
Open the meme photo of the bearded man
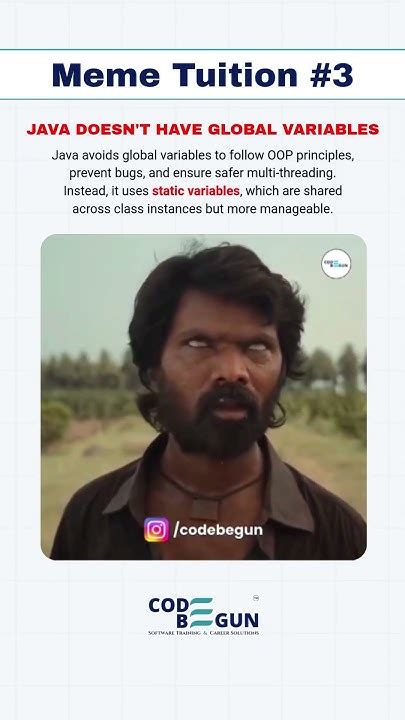(203, 397)
